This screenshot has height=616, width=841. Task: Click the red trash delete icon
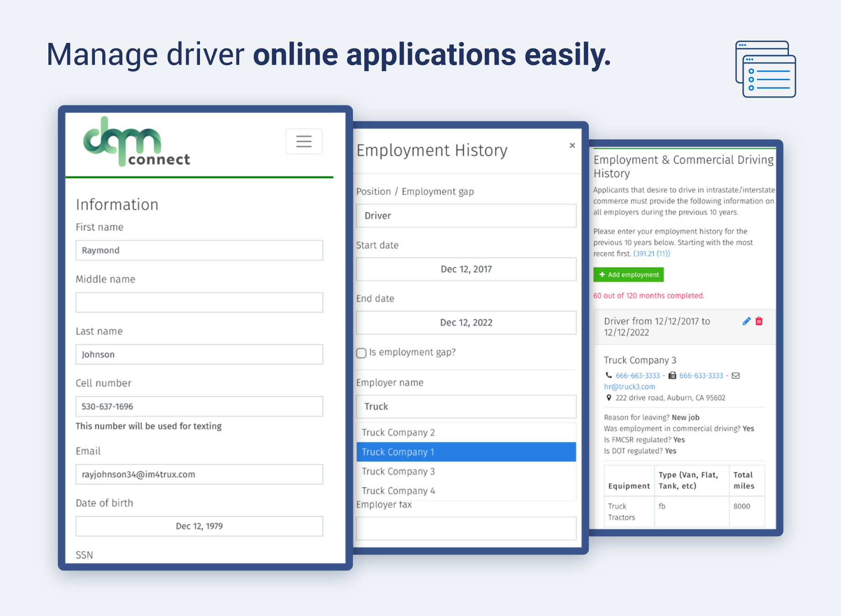[759, 321]
